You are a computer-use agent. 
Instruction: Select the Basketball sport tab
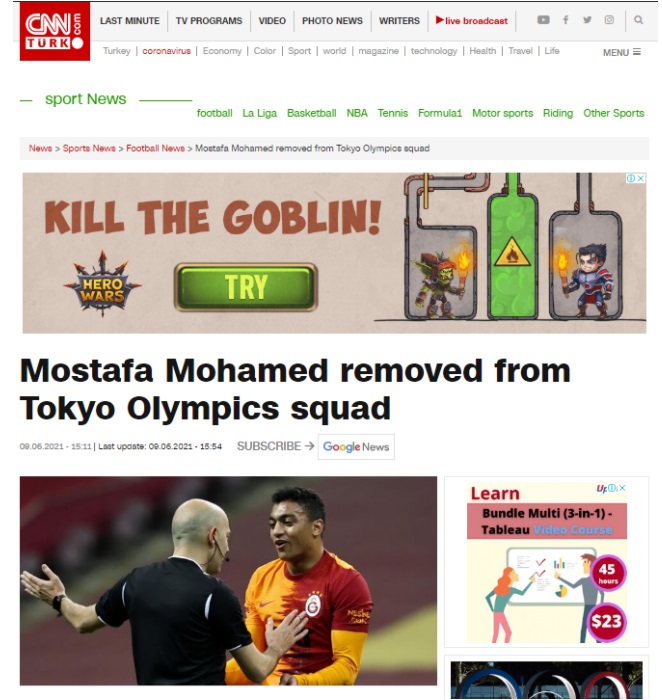pyautogui.click(x=312, y=113)
